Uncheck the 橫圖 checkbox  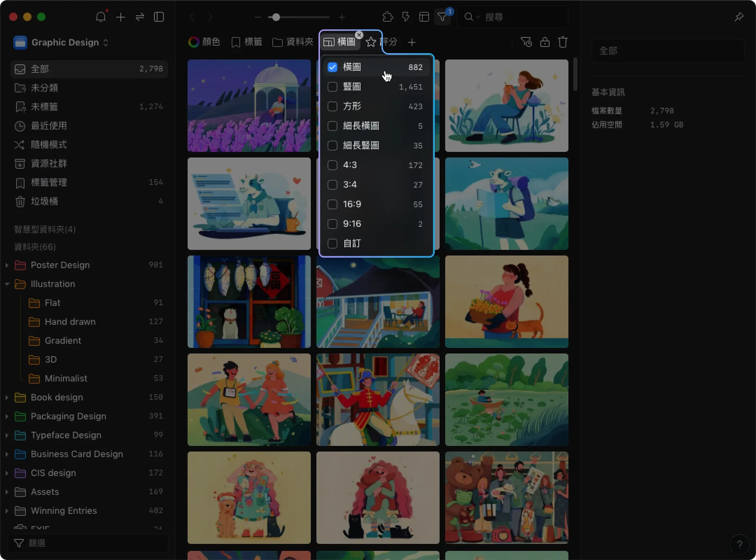333,67
